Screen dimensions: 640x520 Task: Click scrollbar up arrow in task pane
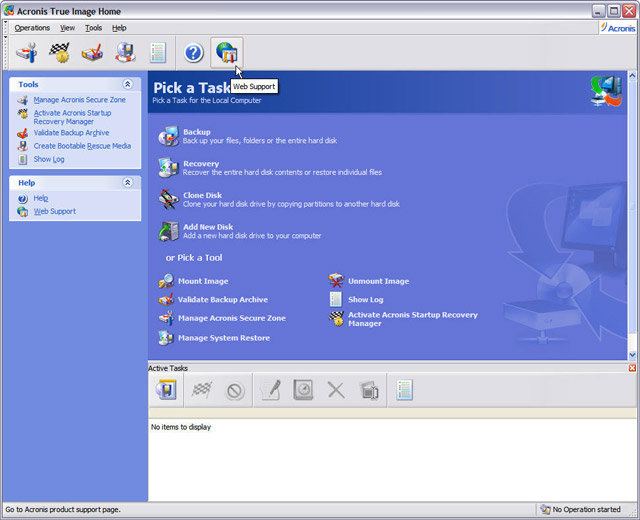pos(632,76)
